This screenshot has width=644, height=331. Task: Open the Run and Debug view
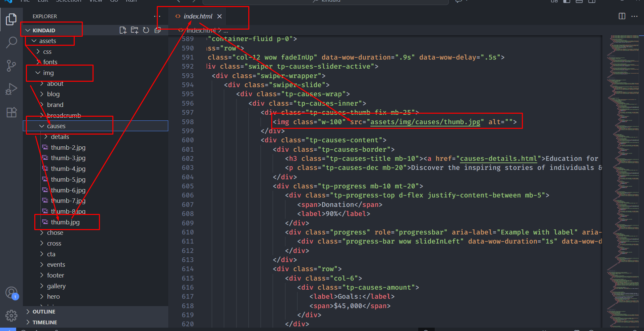(x=11, y=89)
